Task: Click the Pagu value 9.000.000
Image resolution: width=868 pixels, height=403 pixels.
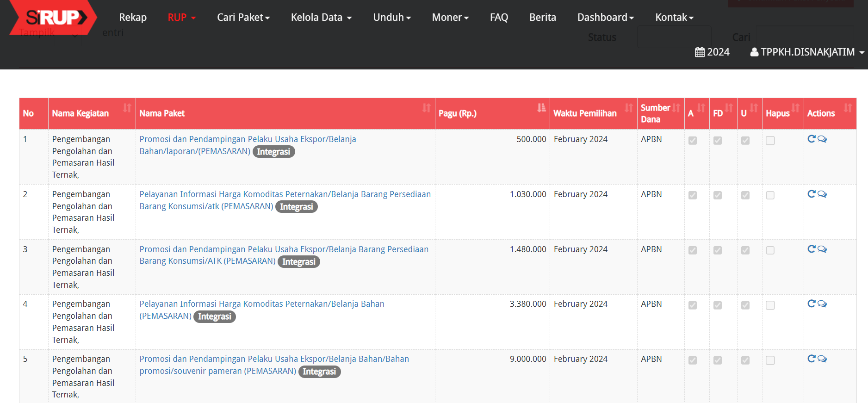Action: 528,359
